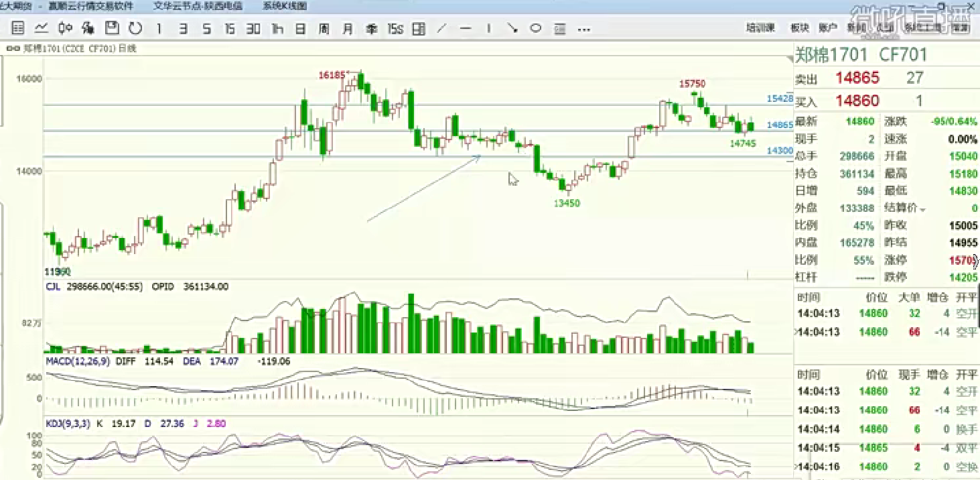Select the candlestick chart icon

click(65, 28)
